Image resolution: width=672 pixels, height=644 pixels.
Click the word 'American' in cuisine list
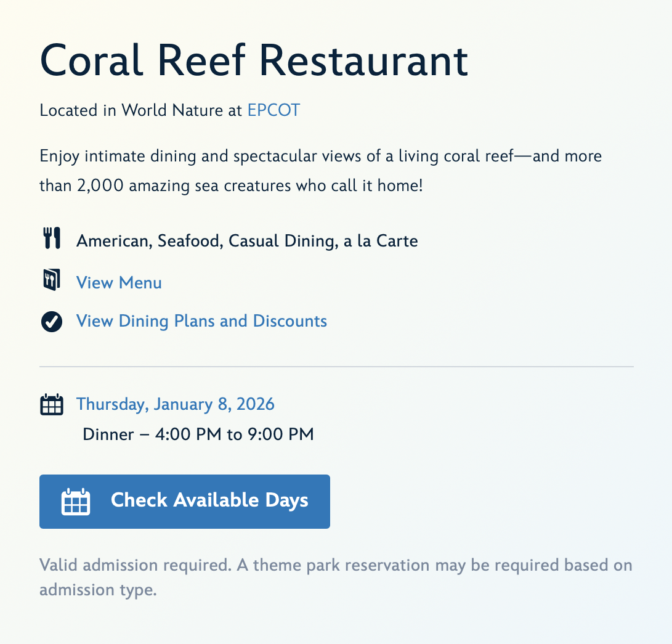112,240
